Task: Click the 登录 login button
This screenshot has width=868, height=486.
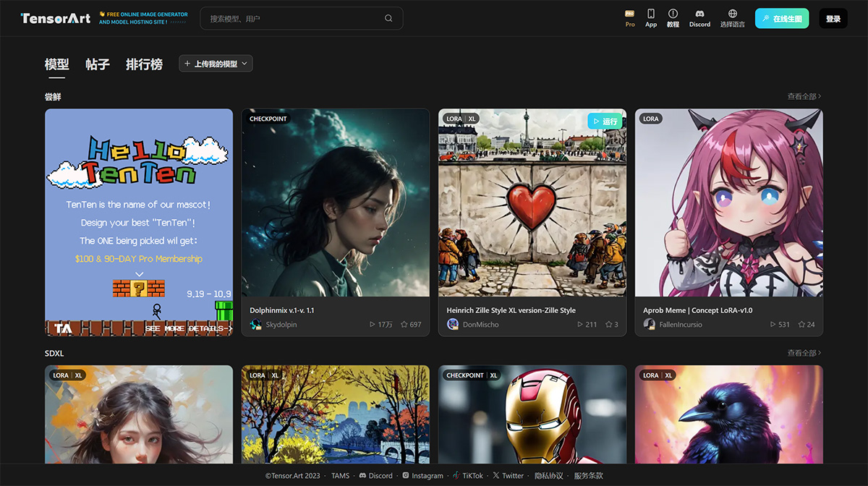Action: 833,17
